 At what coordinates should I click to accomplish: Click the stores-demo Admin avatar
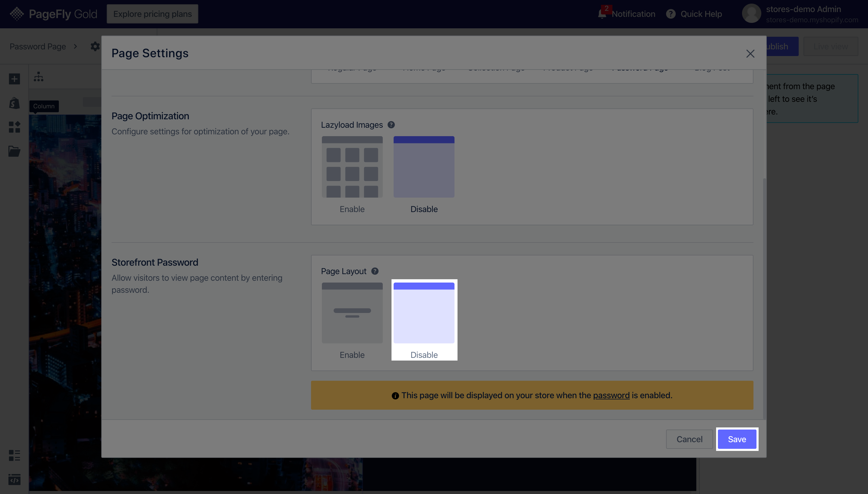point(751,14)
